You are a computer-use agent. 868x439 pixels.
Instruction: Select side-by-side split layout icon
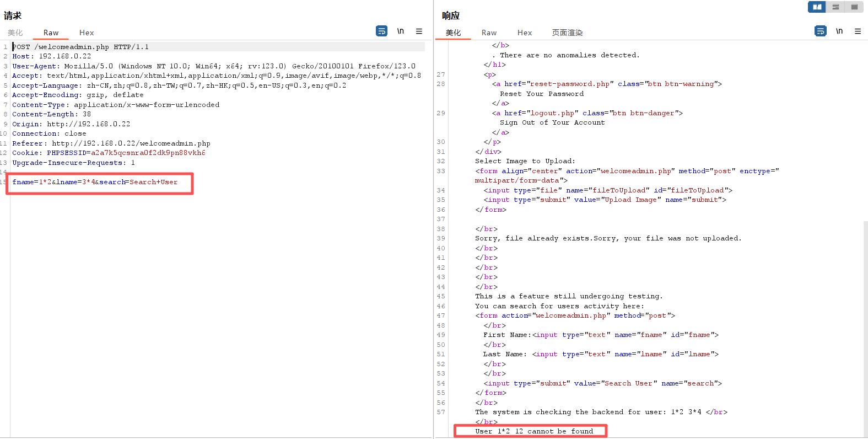(817, 7)
